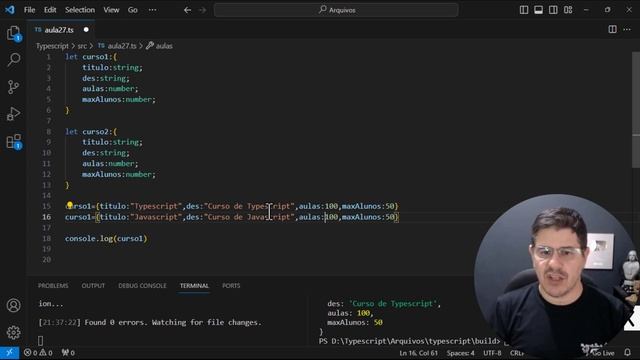Open the View menu
The image size is (640, 360).
111,10
